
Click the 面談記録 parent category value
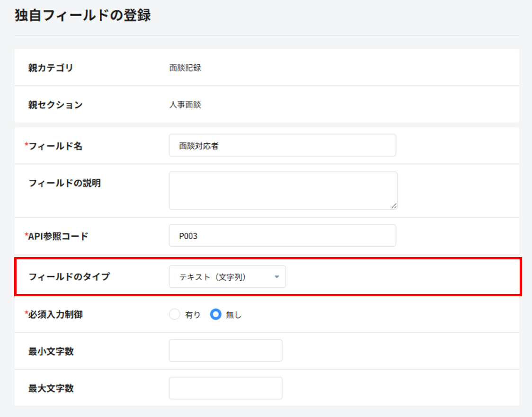[185, 68]
